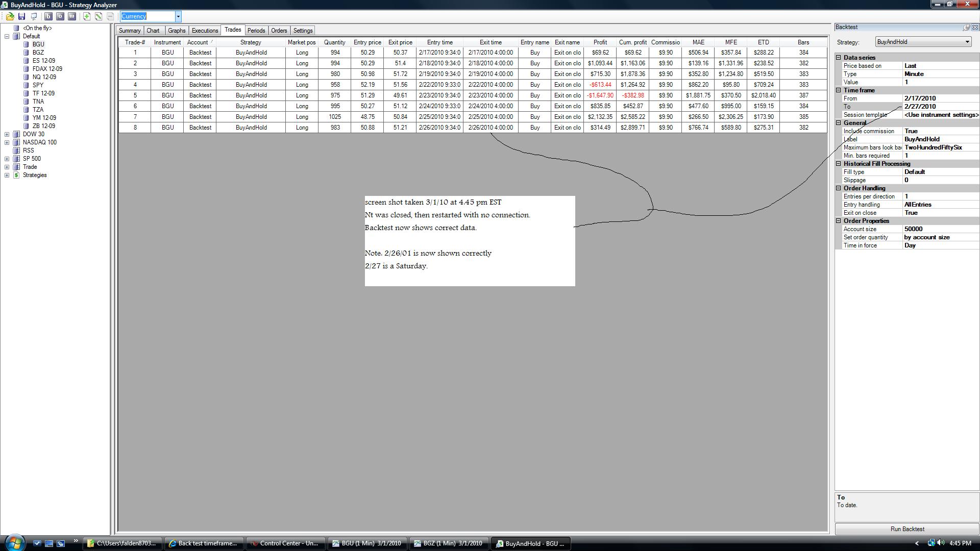Click the To date field 2/27/2010
Image resolution: width=980 pixels, height=551 pixels.
[x=940, y=107]
